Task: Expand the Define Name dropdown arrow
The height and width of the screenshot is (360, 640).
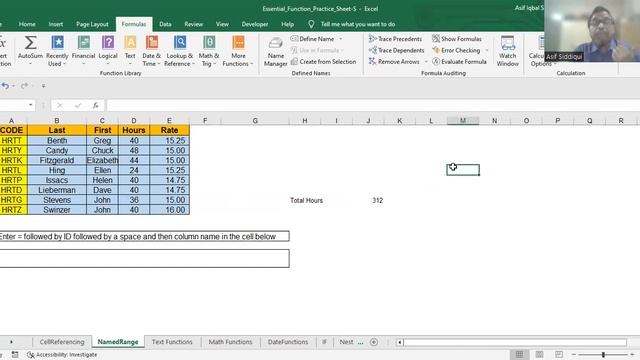Action: tap(341, 39)
